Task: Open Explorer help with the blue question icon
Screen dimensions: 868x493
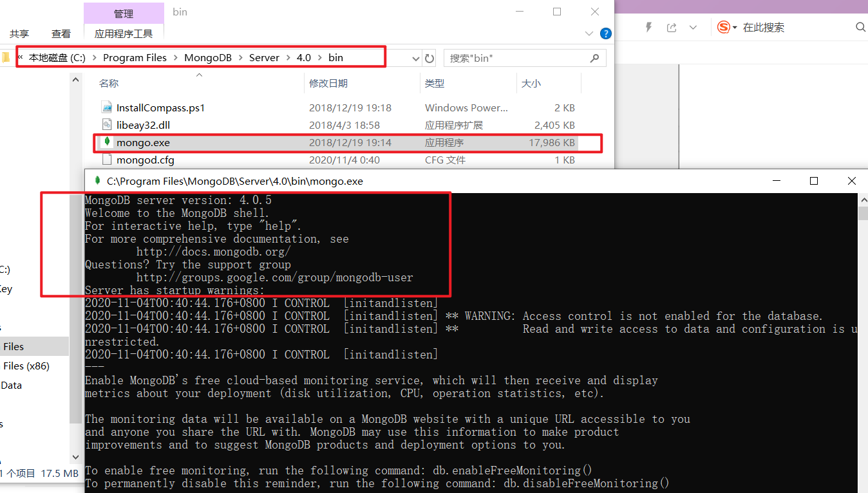Action: (605, 33)
